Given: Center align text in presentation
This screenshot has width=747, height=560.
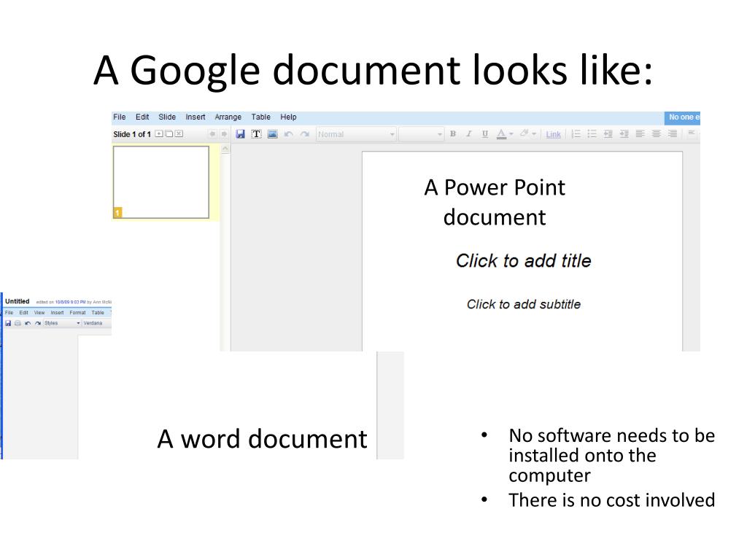Looking at the screenshot, I should pyautogui.click(x=657, y=134).
